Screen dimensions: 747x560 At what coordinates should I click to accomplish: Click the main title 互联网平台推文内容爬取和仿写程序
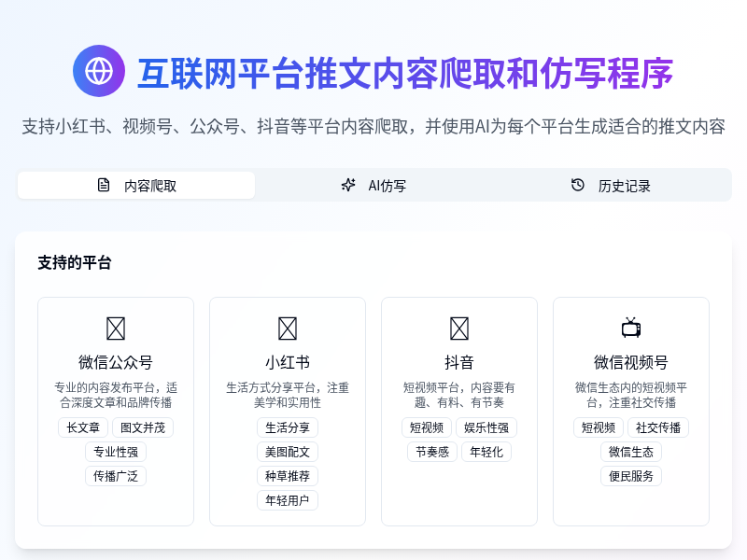(405, 73)
